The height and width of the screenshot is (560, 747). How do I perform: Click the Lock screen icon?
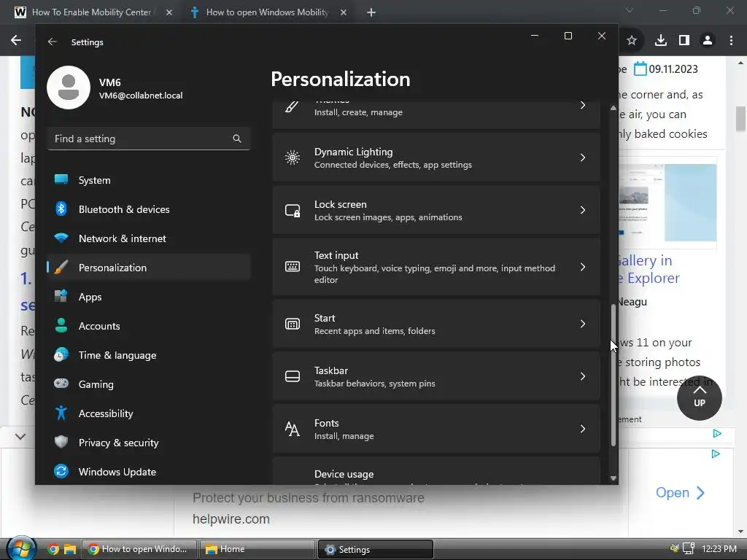point(293,210)
